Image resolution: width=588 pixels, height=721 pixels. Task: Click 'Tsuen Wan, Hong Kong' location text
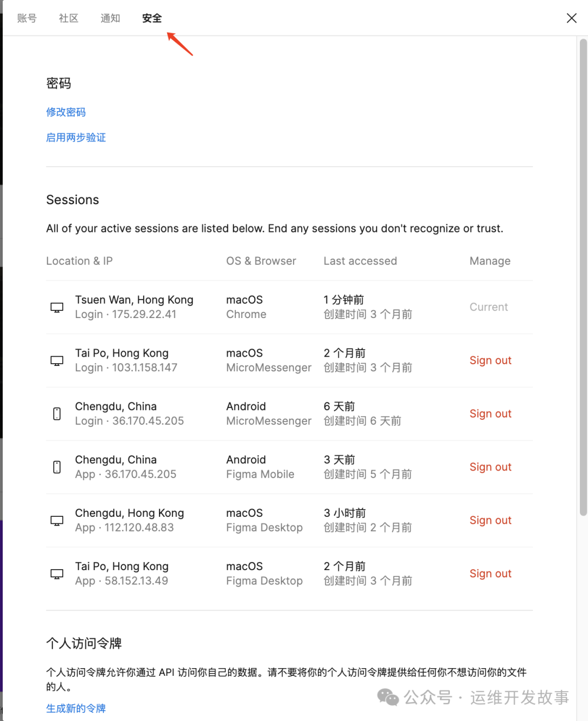click(134, 300)
